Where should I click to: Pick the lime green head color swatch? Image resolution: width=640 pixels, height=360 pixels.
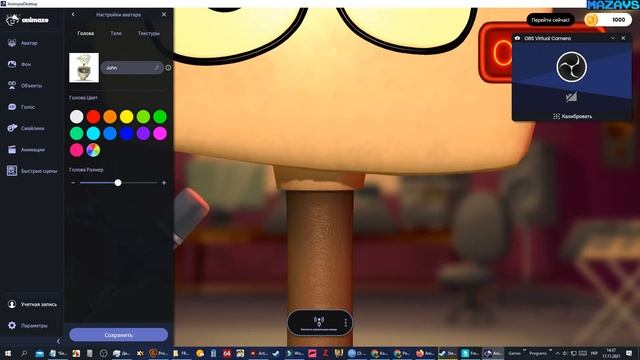click(x=143, y=117)
